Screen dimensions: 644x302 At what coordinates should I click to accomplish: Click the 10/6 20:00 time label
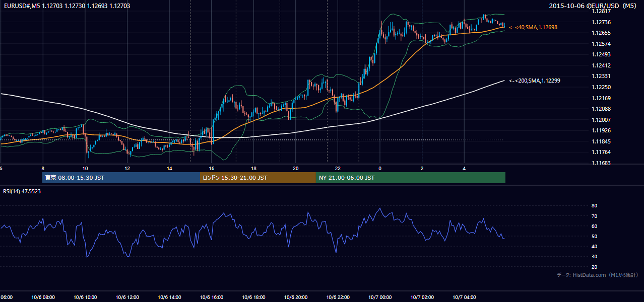coord(296,297)
